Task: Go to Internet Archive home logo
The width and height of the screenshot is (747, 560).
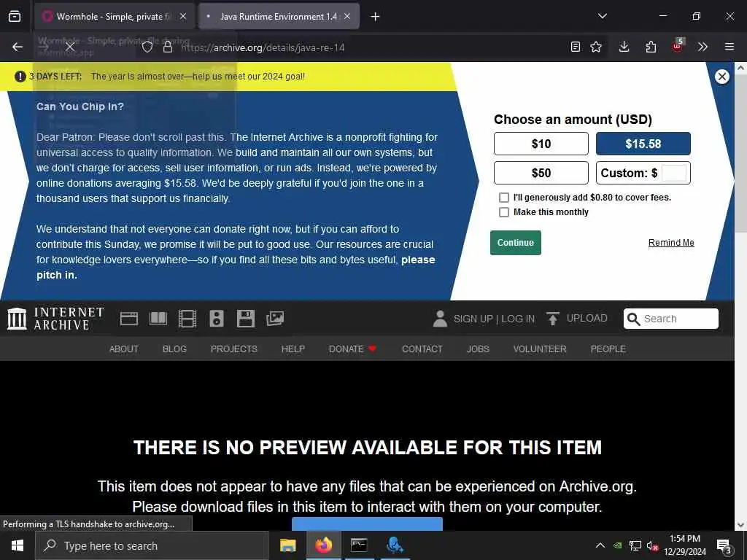Action: (x=55, y=319)
